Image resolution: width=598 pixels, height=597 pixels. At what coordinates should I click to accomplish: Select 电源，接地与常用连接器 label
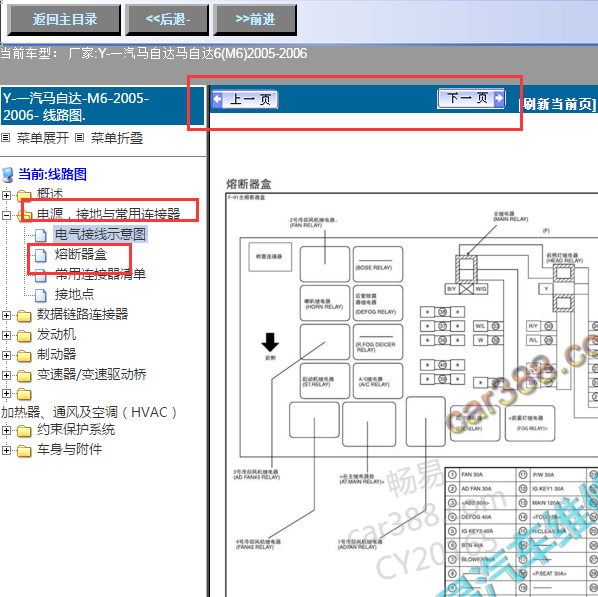(109, 214)
